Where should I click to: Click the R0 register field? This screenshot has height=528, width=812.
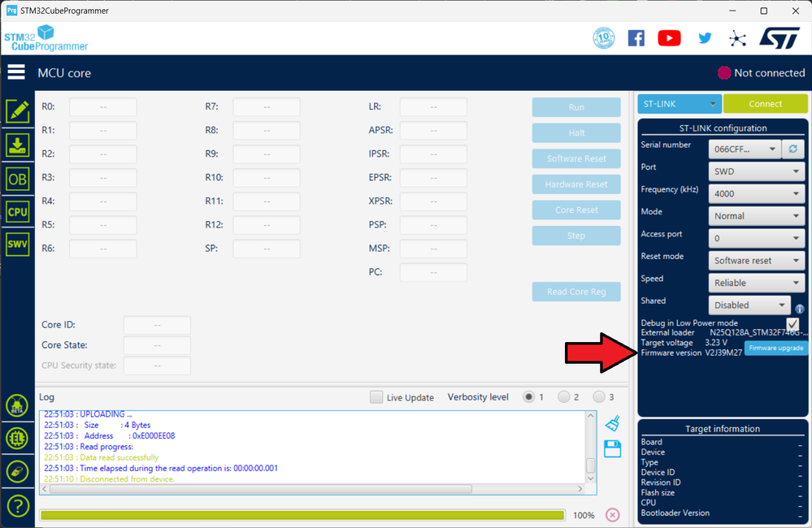[x=103, y=106]
